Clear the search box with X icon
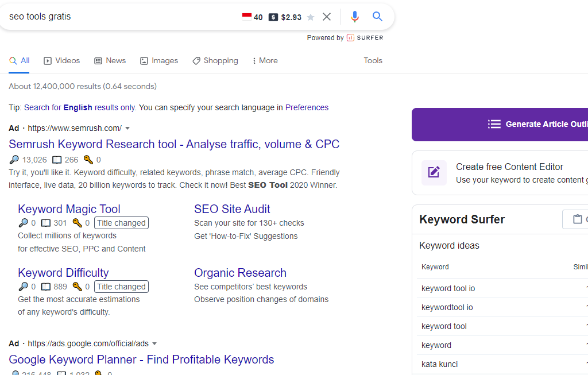This screenshot has width=588, height=375. click(x=327, y=17)
